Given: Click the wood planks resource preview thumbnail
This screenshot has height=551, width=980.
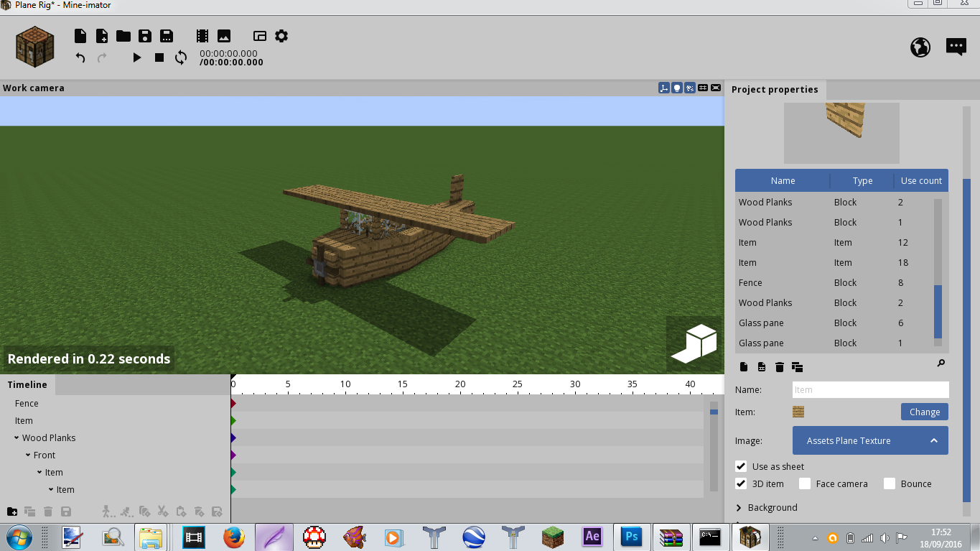Looking at the screenshot, I should (841, 133).
